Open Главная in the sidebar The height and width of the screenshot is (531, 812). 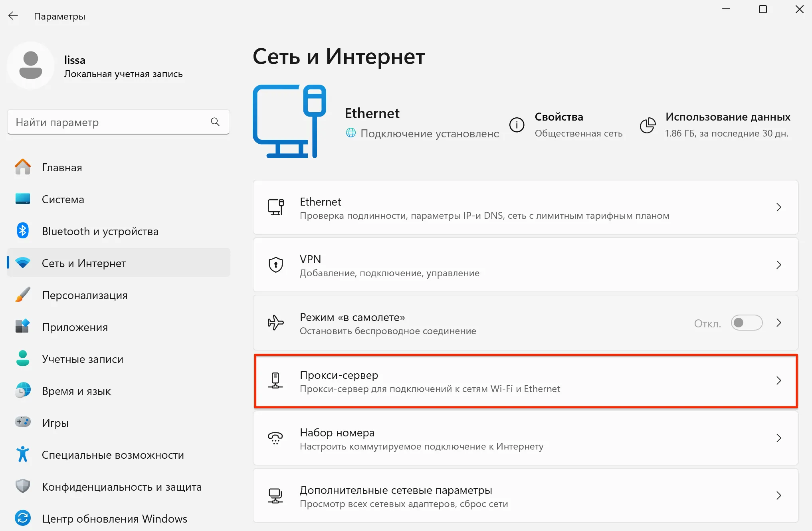(119, 167)
